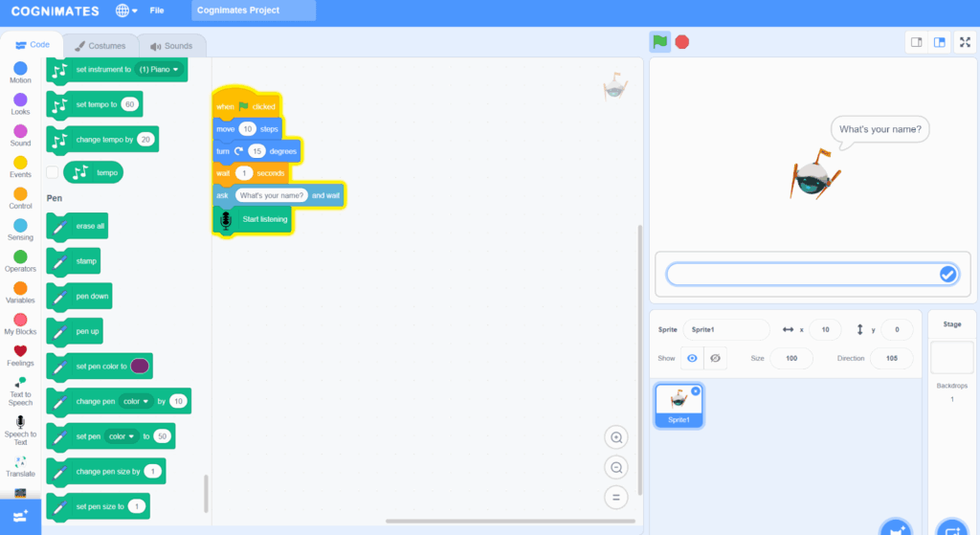
Task: Click the Direction input field
Action: [891, 358]
